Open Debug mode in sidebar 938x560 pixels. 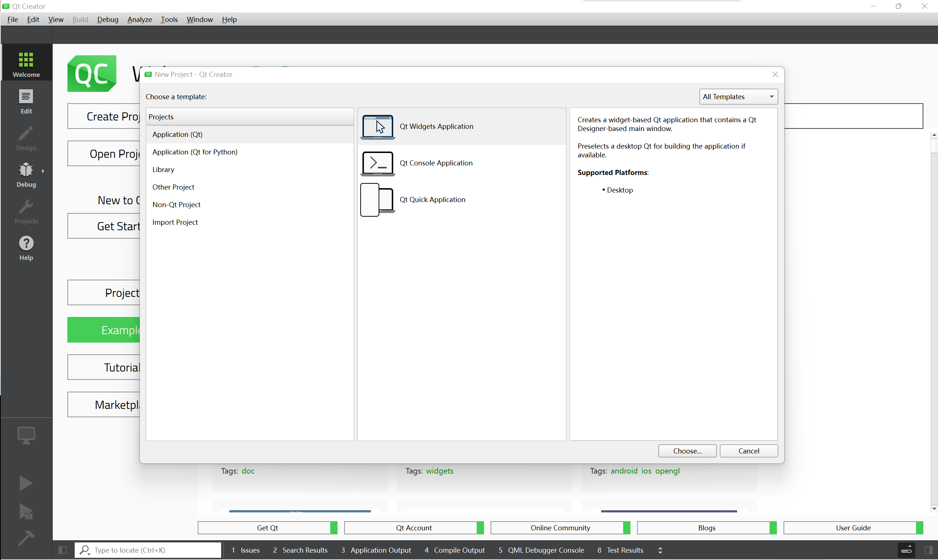pyautogui.click(x=26, y=175)
